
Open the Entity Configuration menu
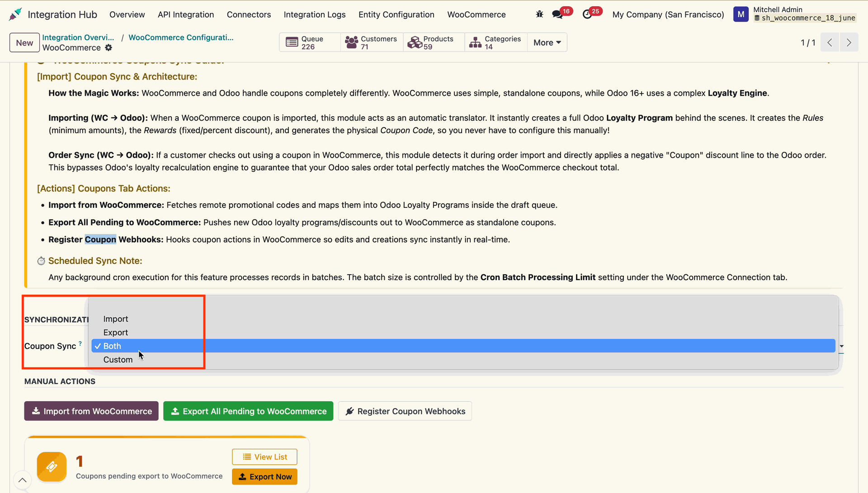396,14
